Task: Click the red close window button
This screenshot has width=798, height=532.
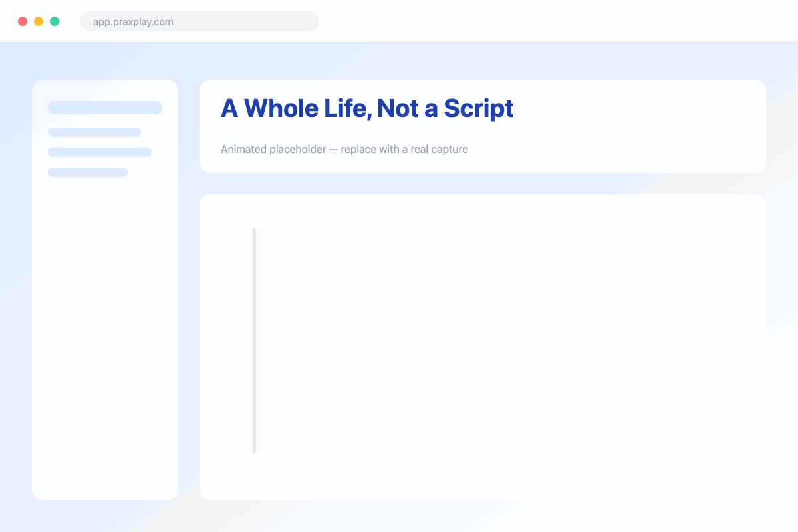Action: click(x=23, y=21)
